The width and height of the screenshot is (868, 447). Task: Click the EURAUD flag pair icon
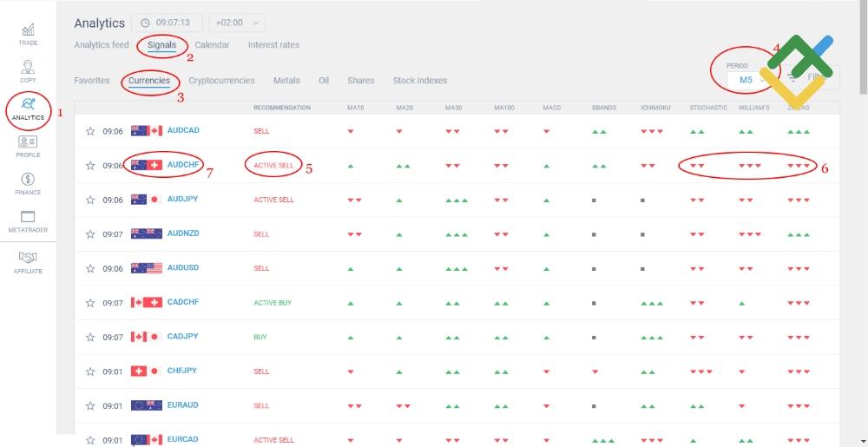coord(147,405)
